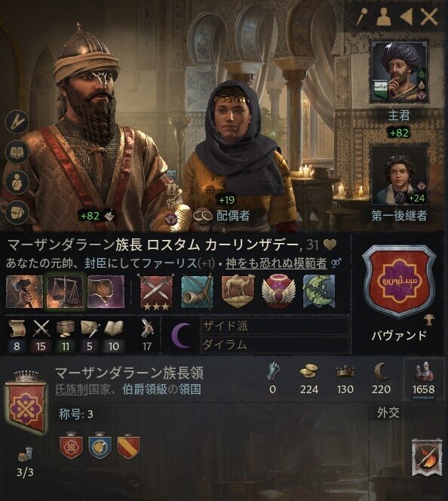Screen dimensions: 448x501
Task: Click the ザイド派 faith entry
Action: 275,326
